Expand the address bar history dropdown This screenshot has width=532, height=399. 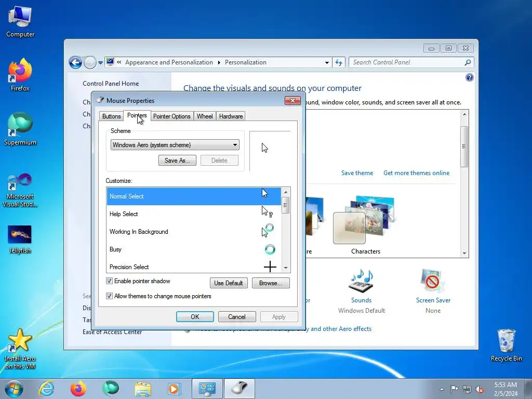point(327,63)
